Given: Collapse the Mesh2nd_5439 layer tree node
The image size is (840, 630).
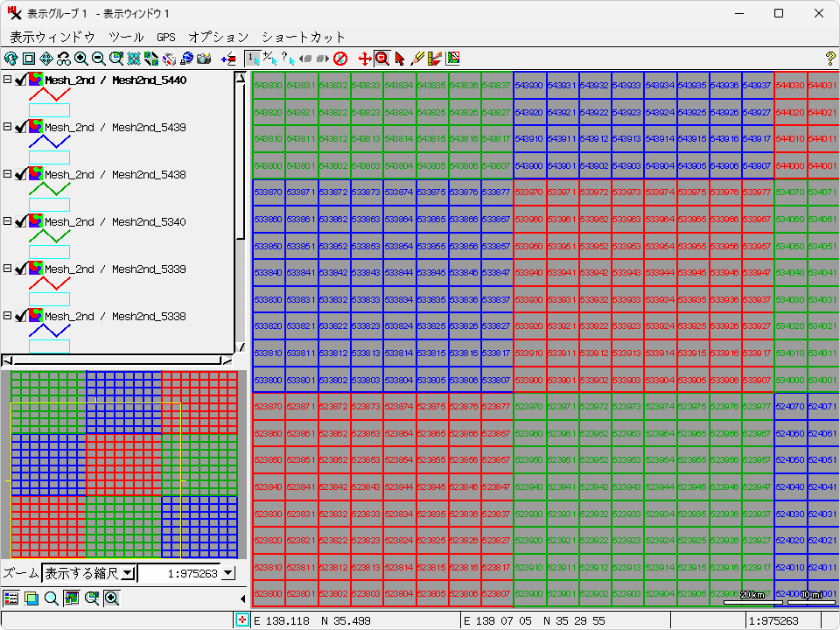Looking at the screenshot, I should (x=7, y=128).
